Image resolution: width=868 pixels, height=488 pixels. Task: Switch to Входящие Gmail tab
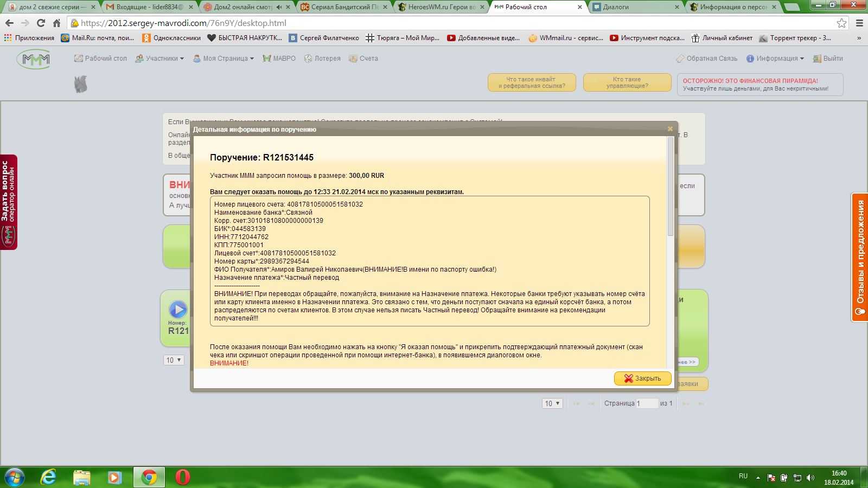click(150, 7)
